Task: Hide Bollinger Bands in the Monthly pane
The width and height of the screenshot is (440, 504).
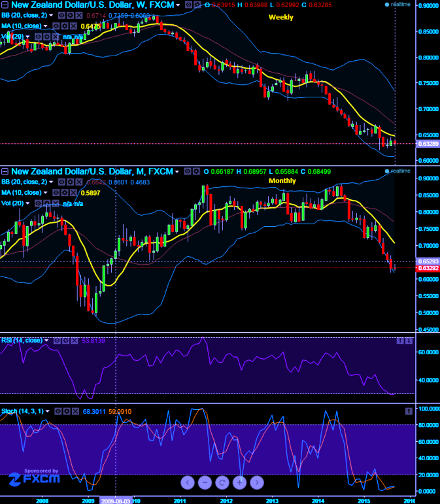Action: pos(61,182)
